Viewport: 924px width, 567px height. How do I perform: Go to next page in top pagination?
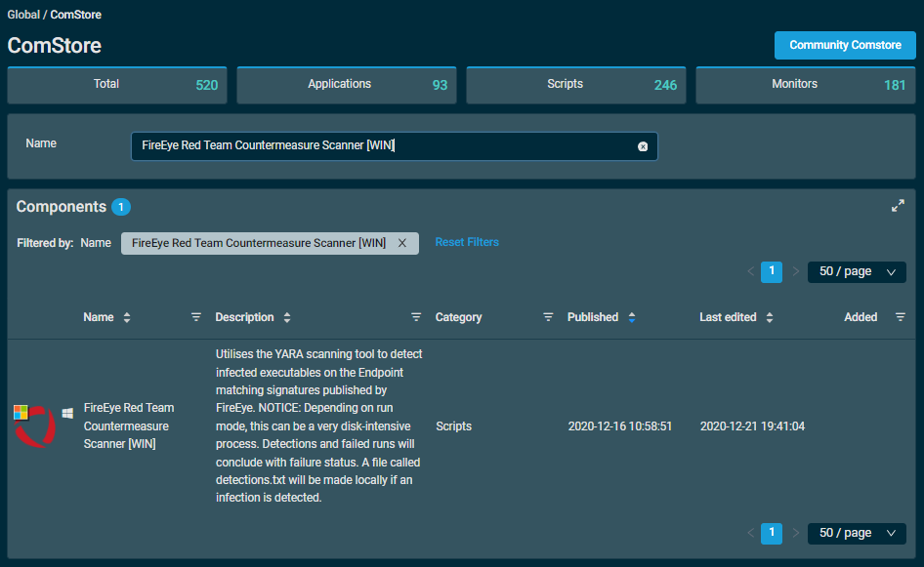[795, 271]
